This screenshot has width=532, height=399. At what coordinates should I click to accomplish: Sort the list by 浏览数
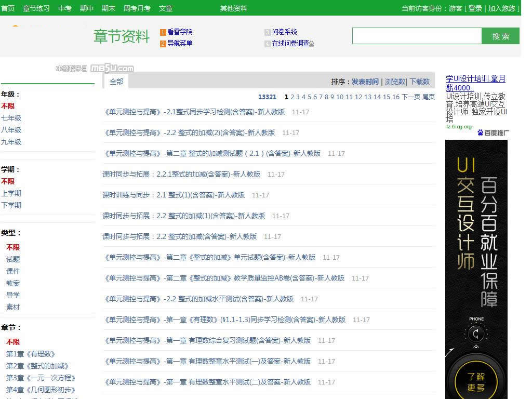coord(395,82)
